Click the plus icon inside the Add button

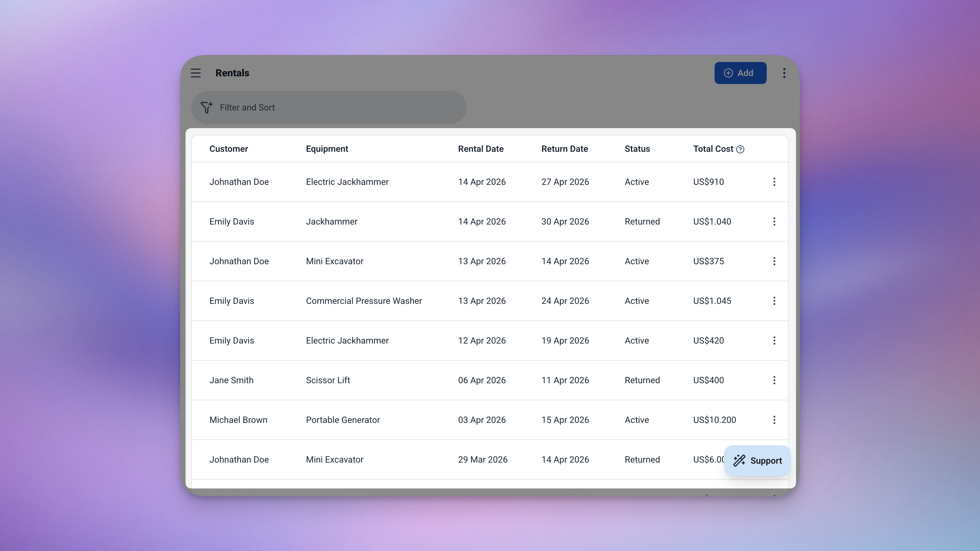pos(728,73)
